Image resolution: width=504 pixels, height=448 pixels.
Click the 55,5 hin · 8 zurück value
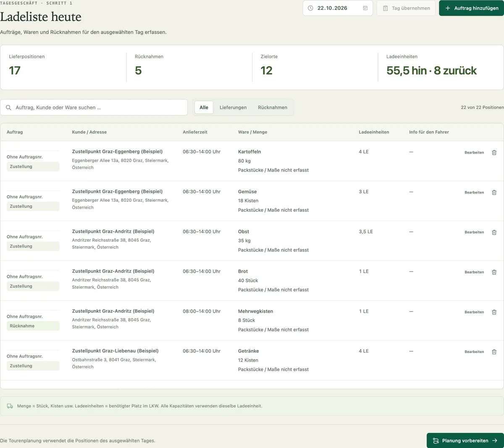[431, 71]
